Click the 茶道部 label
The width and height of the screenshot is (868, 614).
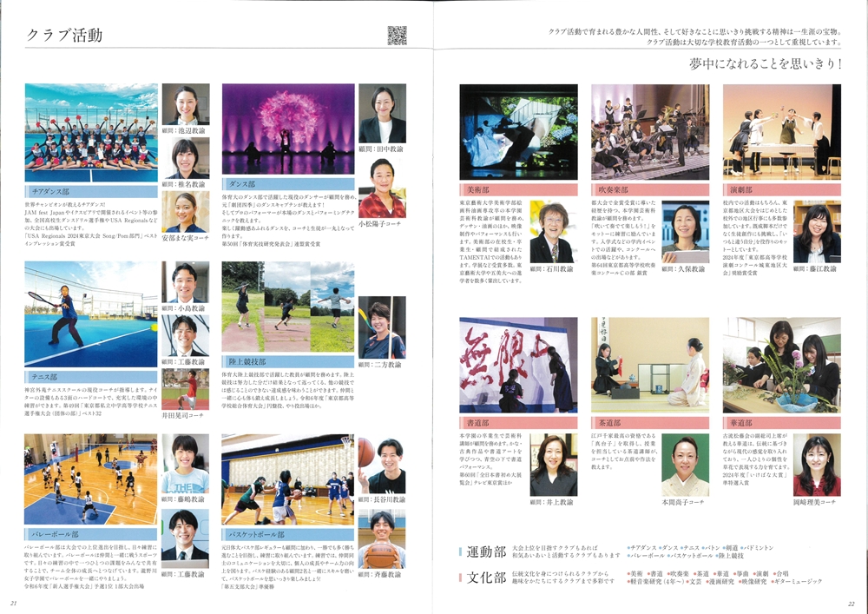[x=611, y=422]
